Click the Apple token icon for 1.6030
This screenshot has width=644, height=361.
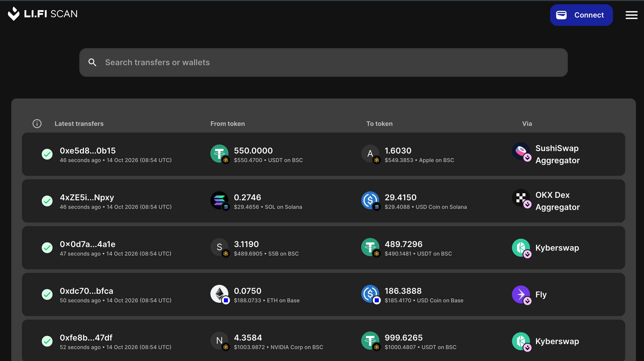(x=370, y=154)
